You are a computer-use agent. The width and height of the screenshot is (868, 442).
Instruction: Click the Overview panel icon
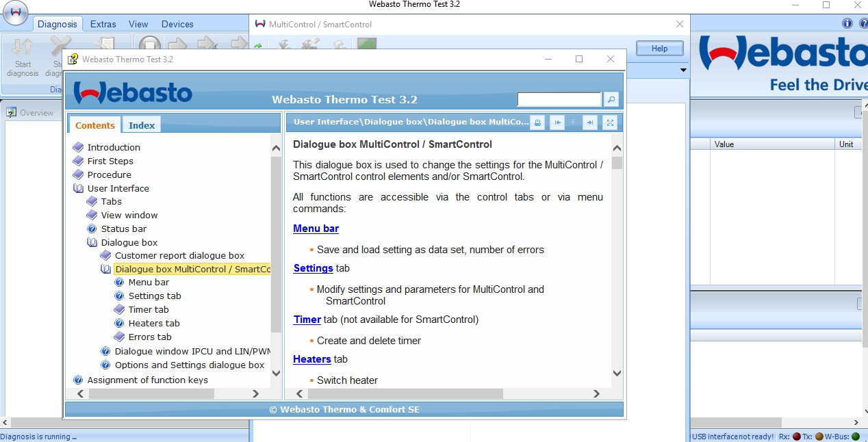tap(12, 113)
